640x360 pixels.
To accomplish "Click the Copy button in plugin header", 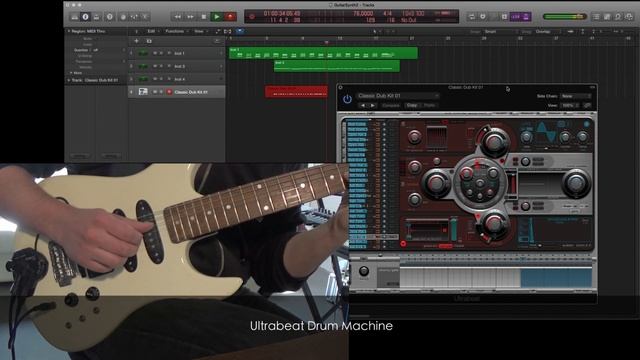I will pyautogui.click(x=412, y=105).
